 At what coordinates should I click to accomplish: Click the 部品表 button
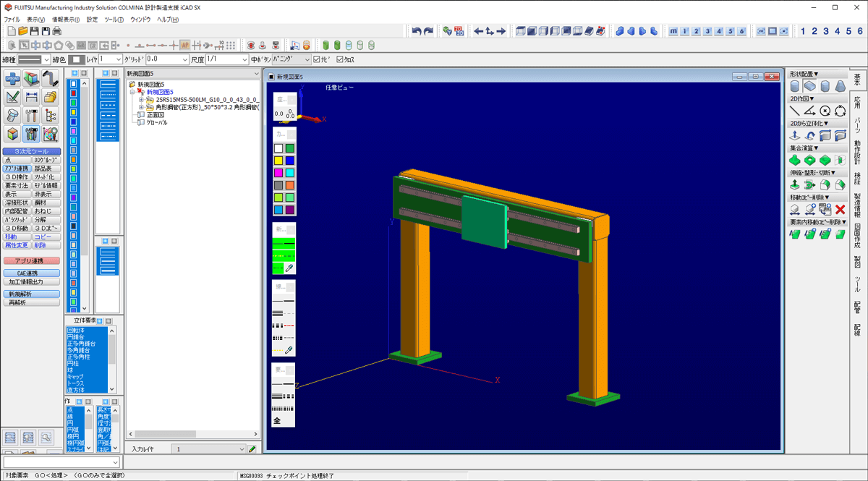click(46, 169)
